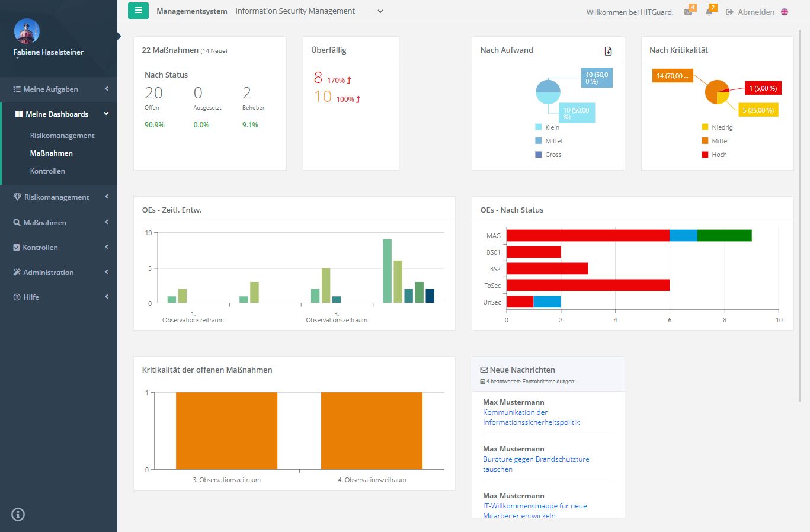Screen dimensions: 810x532
Task: Switch language via the UK flag icon
Action: 785,12
